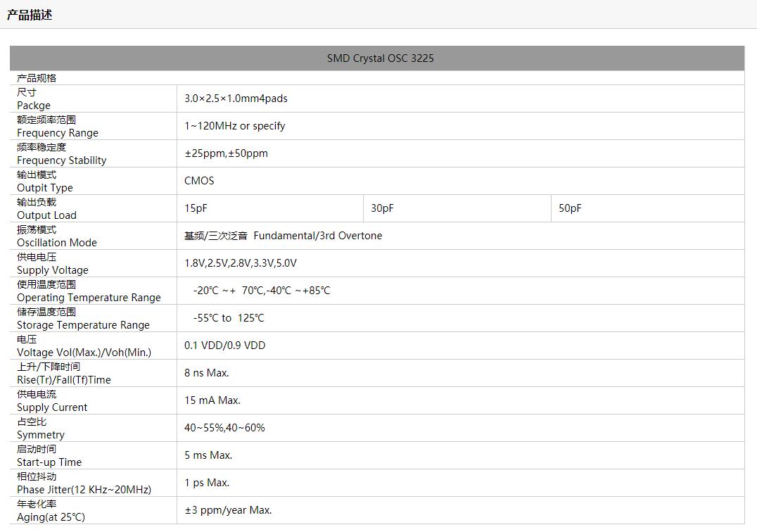Click the SMD Crystal OSC 3225 table header

(x=380, y=58)
